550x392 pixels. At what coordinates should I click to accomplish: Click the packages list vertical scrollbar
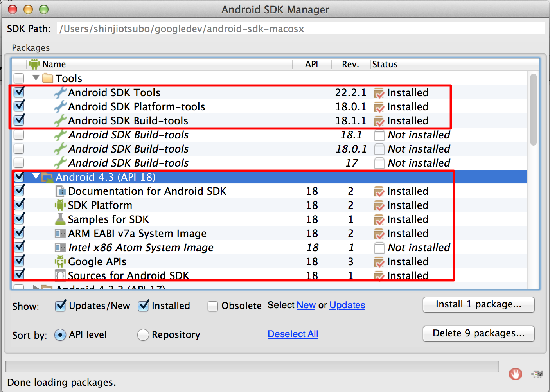tap(534, 110)
